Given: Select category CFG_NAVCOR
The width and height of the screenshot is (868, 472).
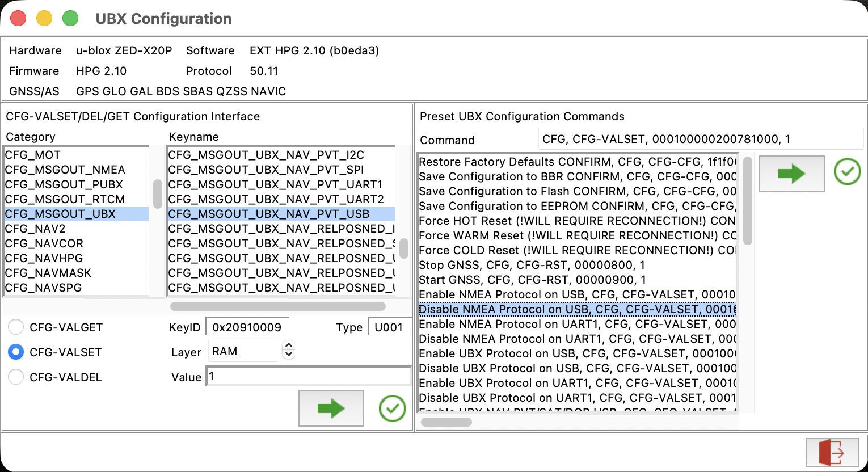Looking at the screenshot, I should (76, 243).
